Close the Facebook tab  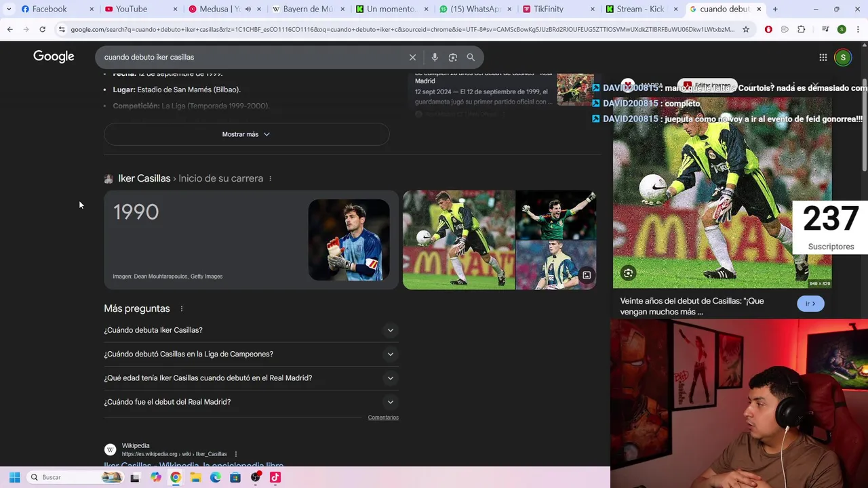tap(92, 9)
